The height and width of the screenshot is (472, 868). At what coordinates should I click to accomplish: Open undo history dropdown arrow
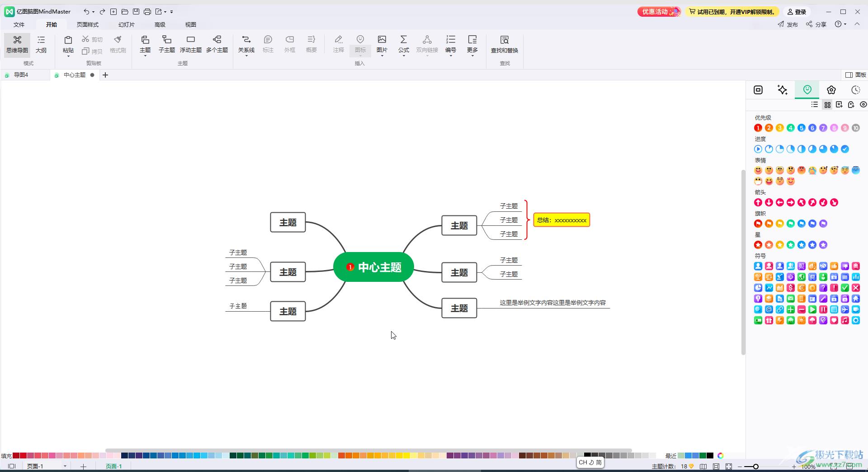coord(93,12)
